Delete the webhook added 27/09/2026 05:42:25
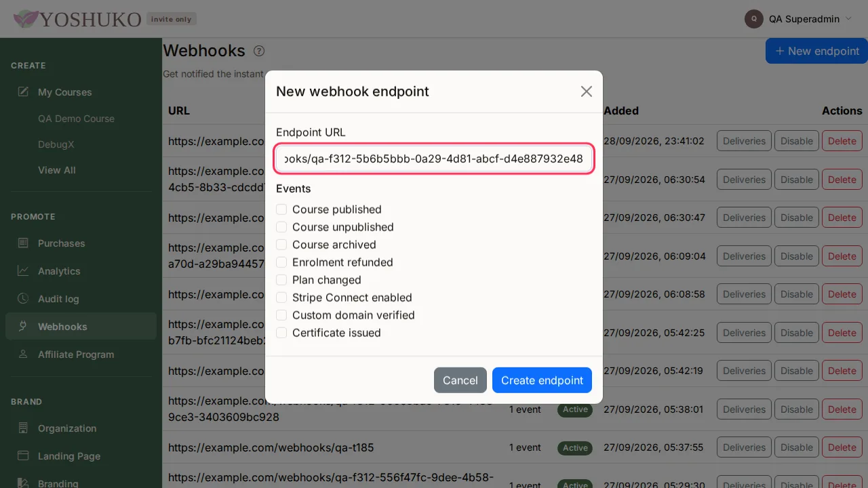 pyautogui.click(x=842, y=333)
